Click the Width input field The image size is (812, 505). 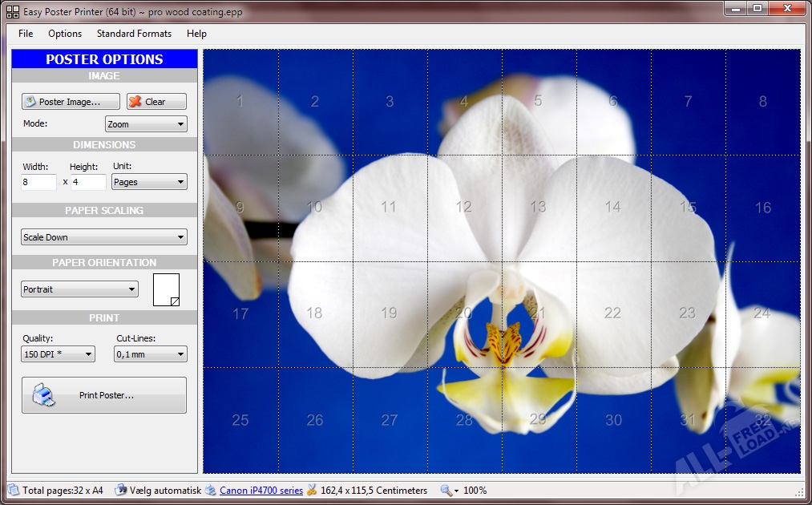coord(38,182)
